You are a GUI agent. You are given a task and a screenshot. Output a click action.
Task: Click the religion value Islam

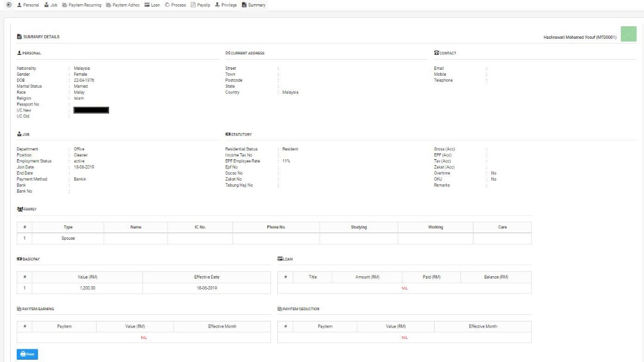[x=79, y=98]
